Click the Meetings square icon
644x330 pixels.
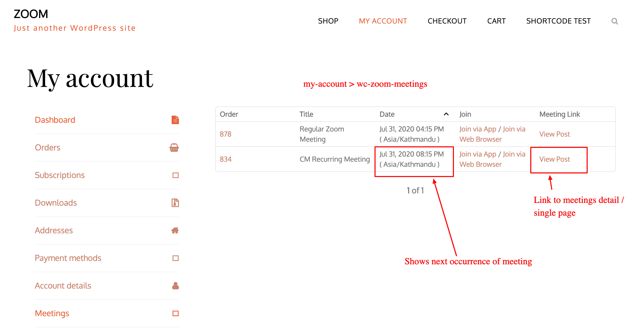pyautogui.click(x=175, y=313)
